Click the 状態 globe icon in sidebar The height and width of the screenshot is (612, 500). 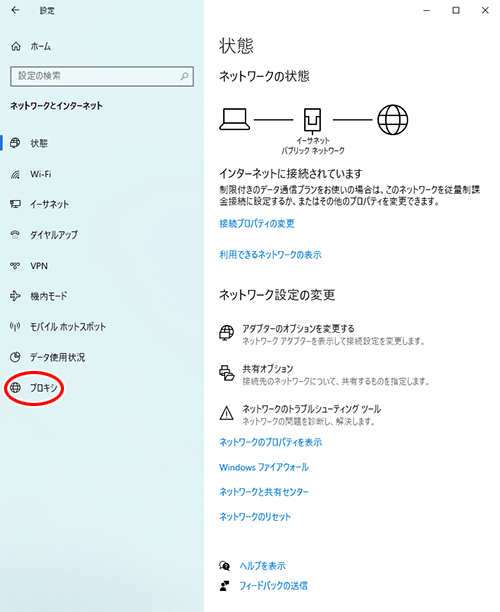point(15,143)
